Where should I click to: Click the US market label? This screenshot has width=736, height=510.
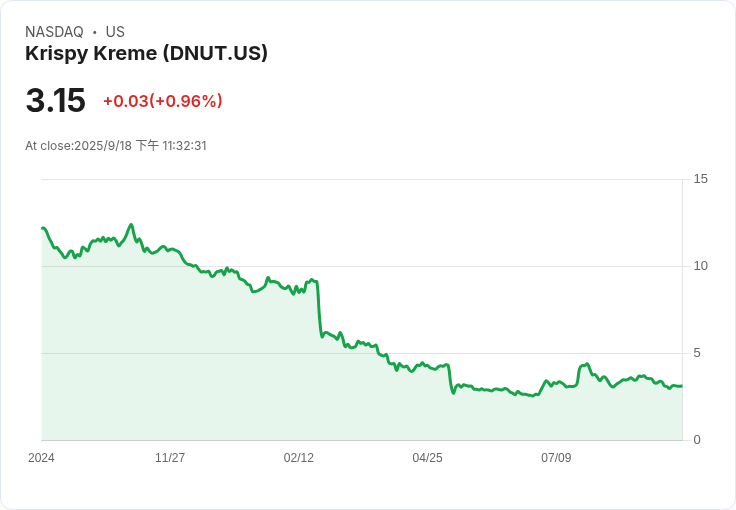[115, 32]
